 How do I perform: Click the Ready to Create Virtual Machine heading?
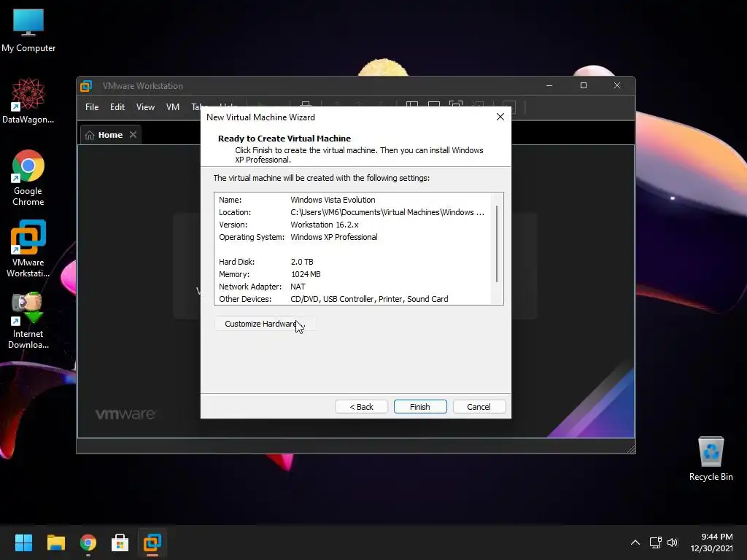[x=285, y=139]
